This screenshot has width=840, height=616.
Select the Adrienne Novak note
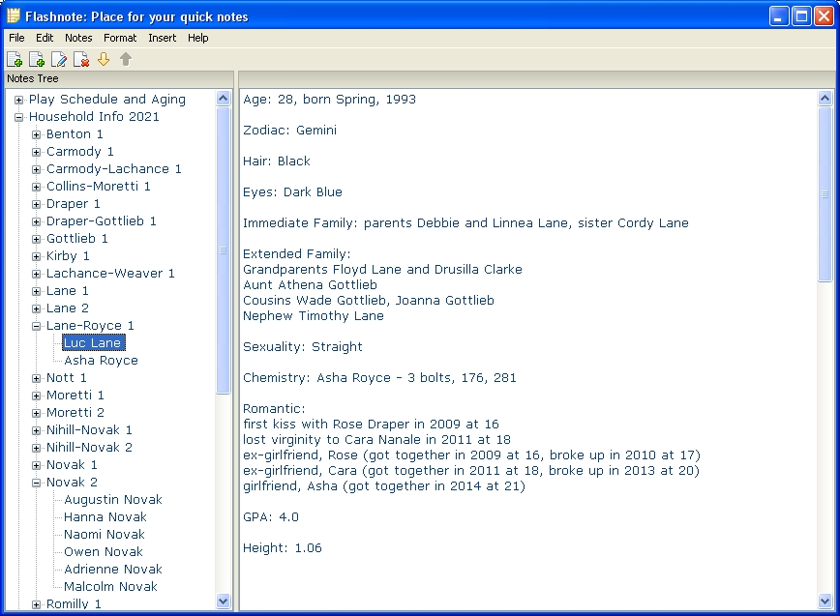coord(112,569)
